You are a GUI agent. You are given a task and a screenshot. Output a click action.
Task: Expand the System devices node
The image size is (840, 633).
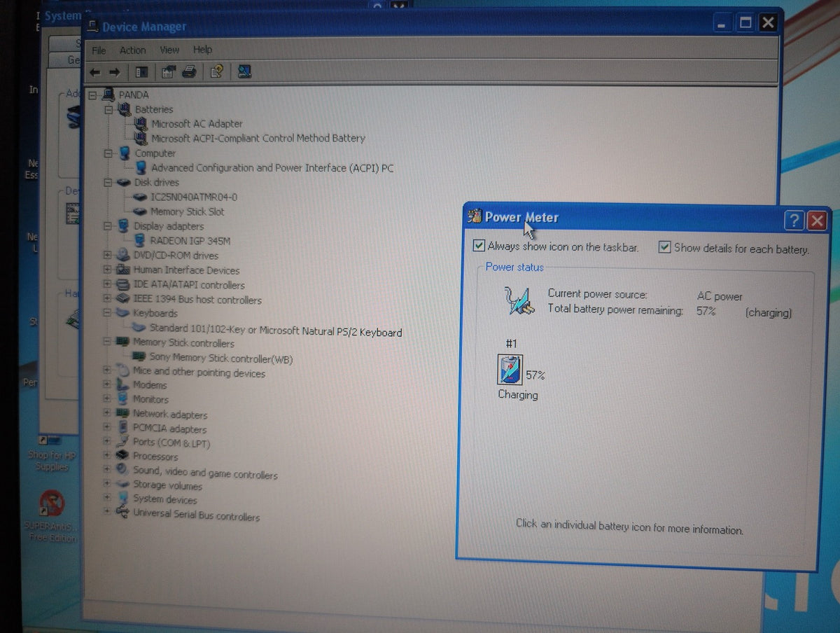107,498
